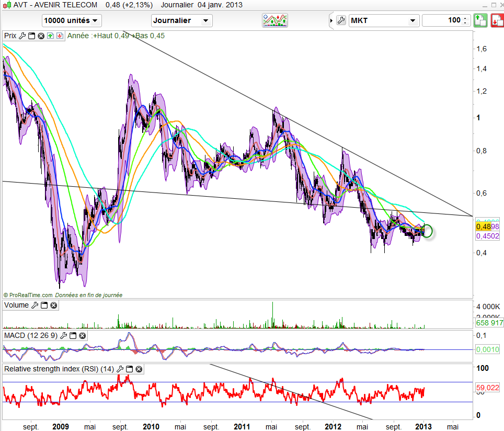This screenshot has height=431, width=504.
Task: Click the Relative strength index (RSI) label
Action: coord(59,369)
